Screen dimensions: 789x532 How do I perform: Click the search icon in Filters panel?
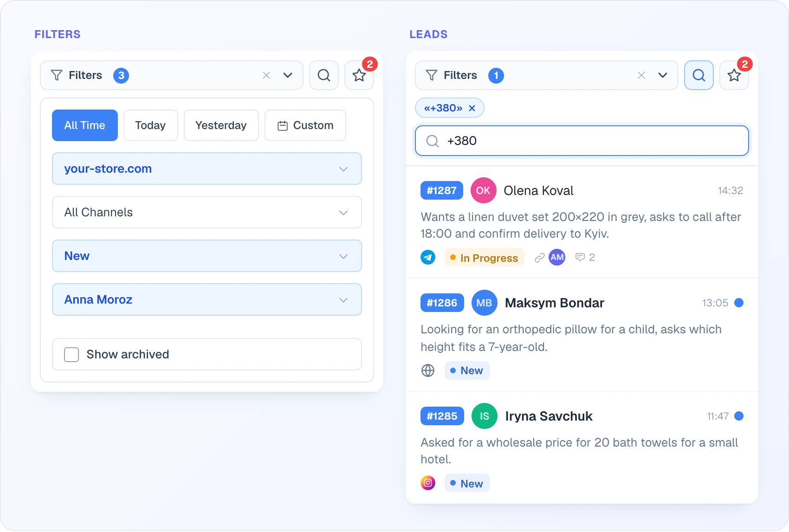(x=324, y=75)
